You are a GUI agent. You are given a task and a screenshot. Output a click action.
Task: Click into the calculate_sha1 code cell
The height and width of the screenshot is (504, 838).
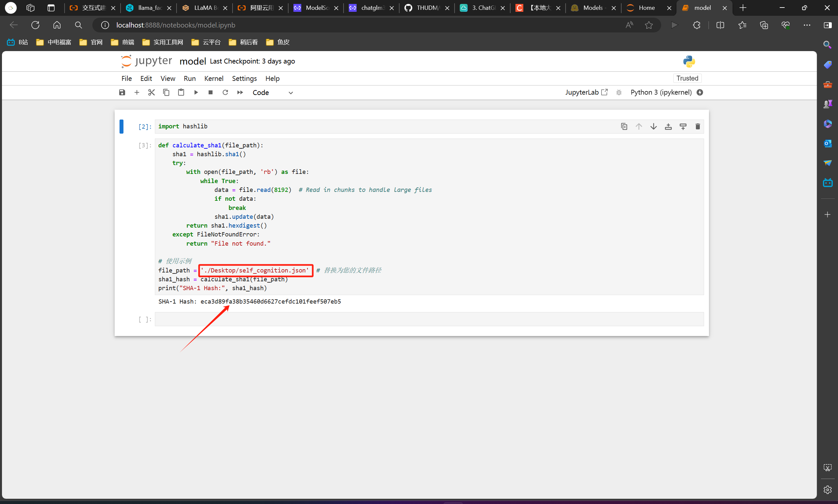click(x=429, y=217)
